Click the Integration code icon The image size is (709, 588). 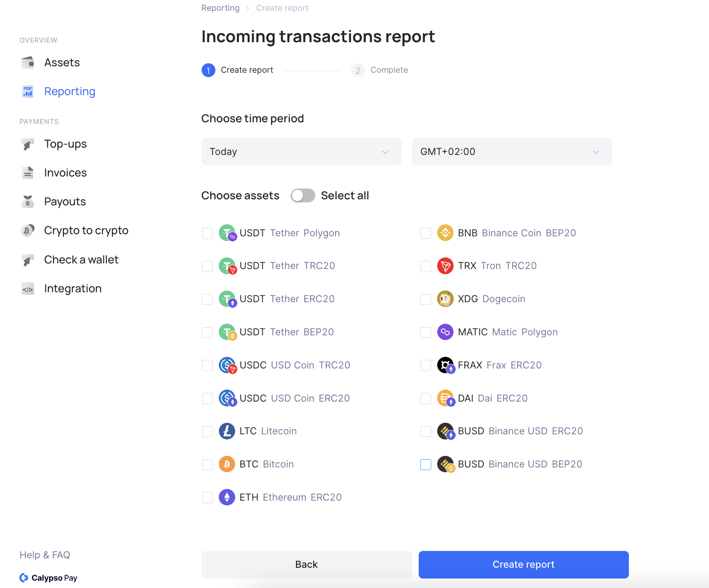coord(28,289)
